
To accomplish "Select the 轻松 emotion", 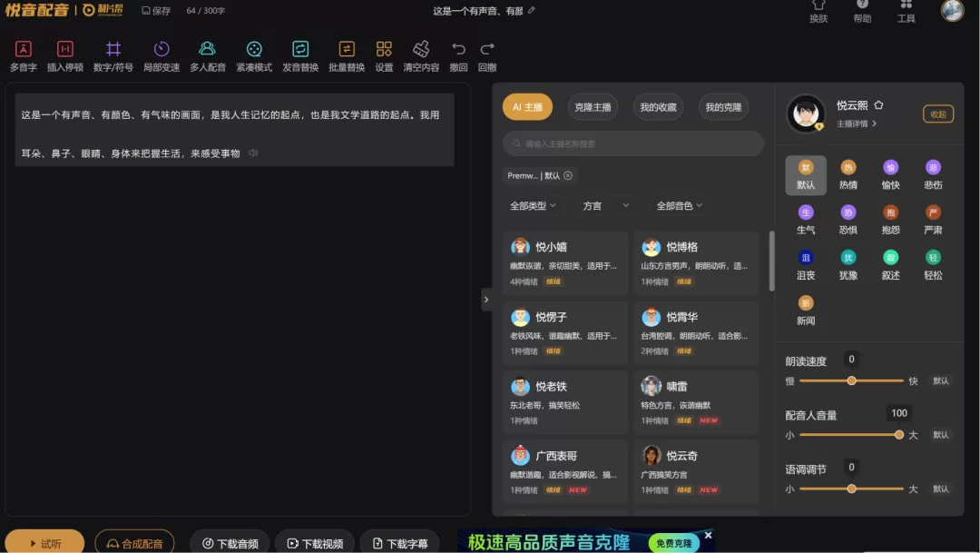I will point(933,265).
